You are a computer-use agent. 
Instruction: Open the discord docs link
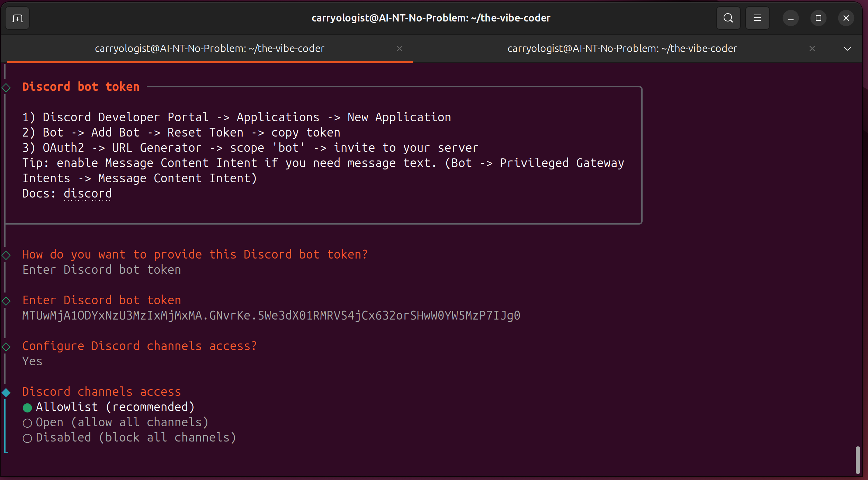(88, 193)
